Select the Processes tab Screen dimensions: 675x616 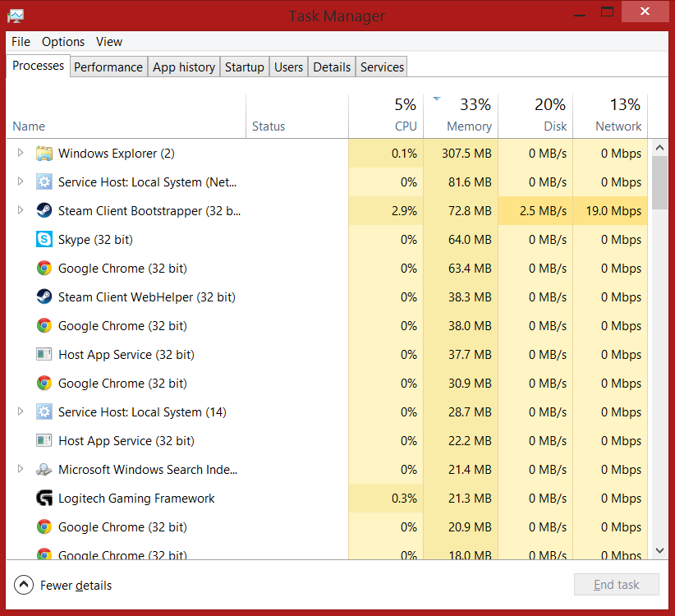(39, 66)
